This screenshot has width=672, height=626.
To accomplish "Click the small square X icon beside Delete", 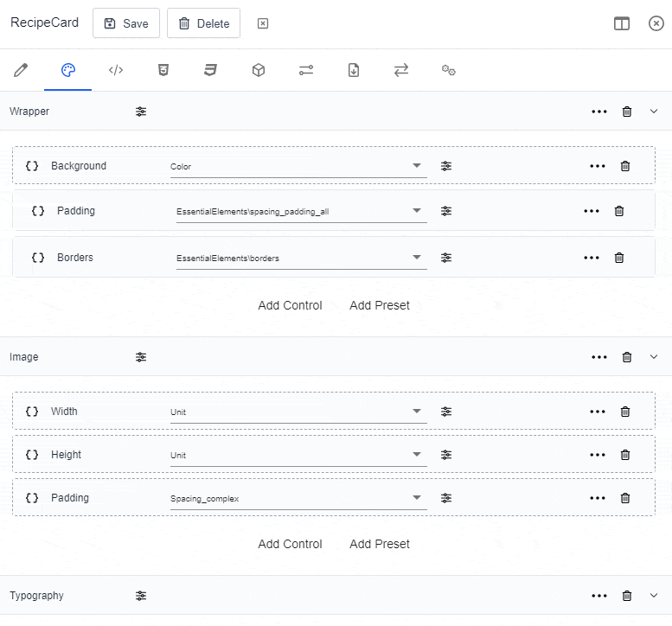I will click(263, 23).
